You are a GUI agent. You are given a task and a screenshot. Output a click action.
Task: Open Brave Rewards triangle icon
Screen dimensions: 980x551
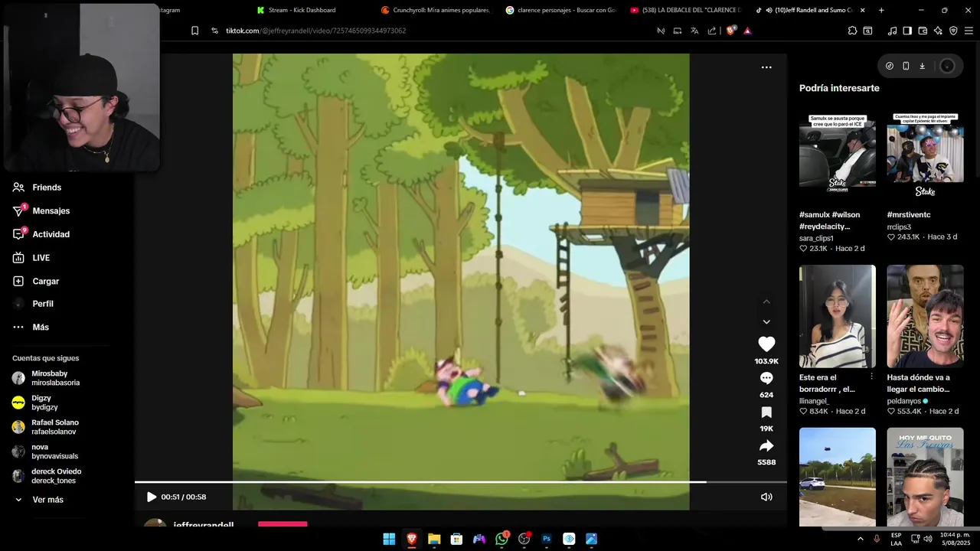click(747, 31)
